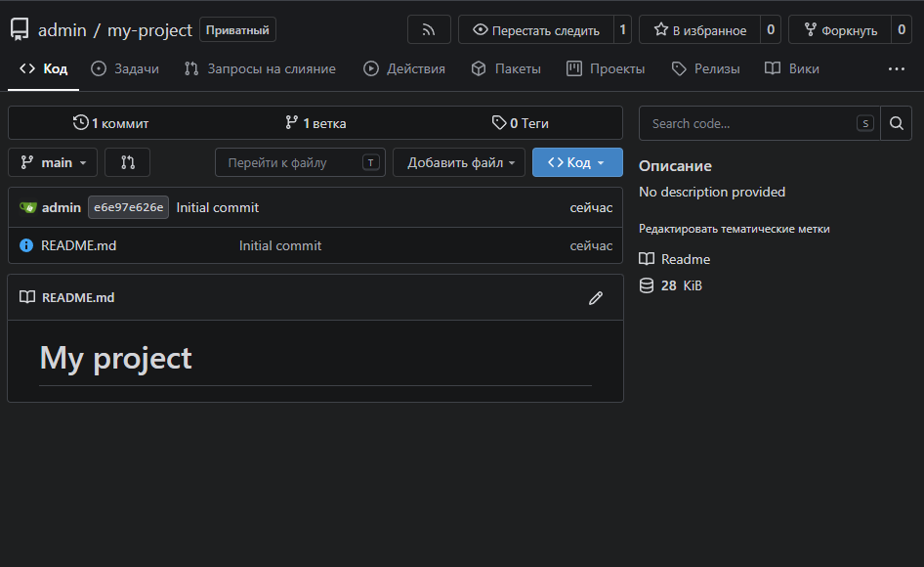
Task: Open the my-project repository link
Action: point(149,30)
